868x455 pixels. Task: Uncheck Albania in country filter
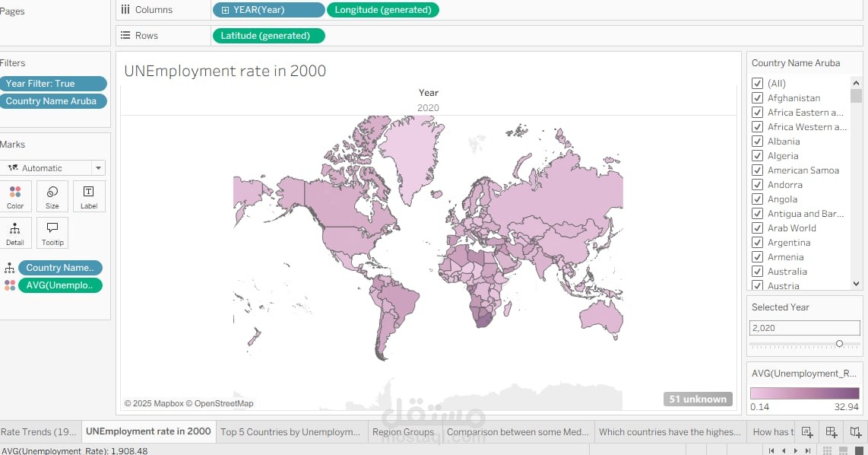coord(757,142)
